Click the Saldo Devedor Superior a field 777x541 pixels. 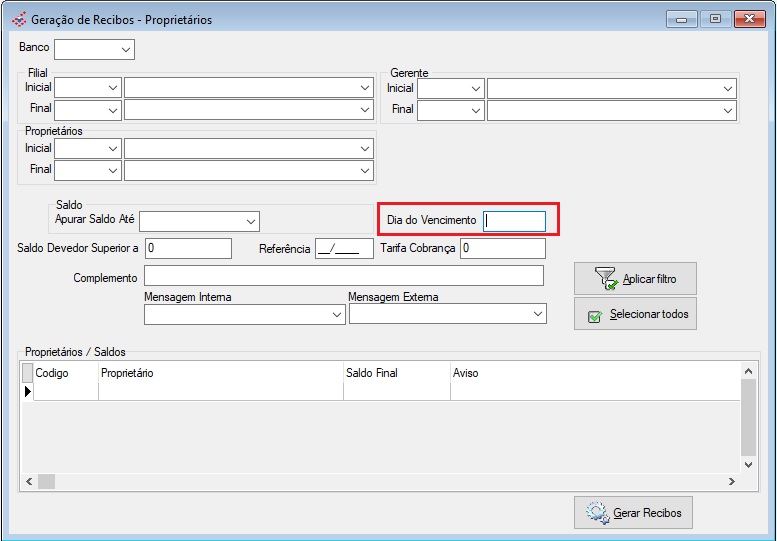click(x=188, y=248)
